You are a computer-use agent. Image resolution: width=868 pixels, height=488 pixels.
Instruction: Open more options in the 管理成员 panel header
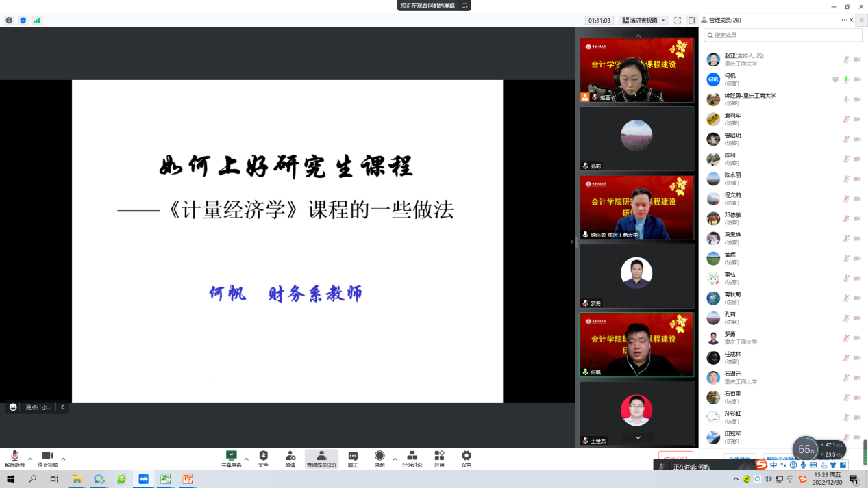[x=845, y=21]
